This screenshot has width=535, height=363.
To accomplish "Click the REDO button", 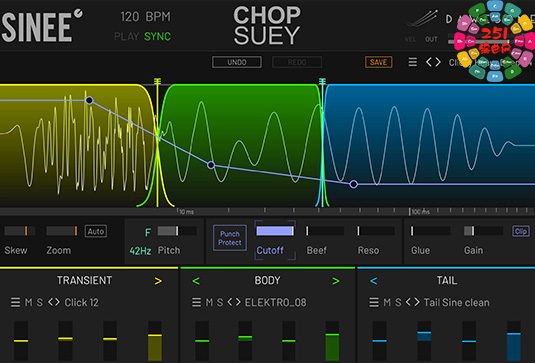I will 297,62.
